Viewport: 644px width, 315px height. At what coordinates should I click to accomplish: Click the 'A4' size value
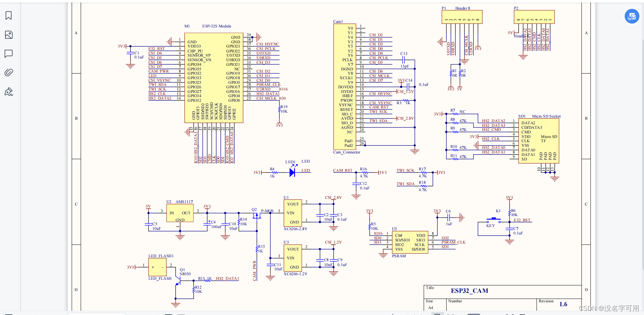click(431, 308)
